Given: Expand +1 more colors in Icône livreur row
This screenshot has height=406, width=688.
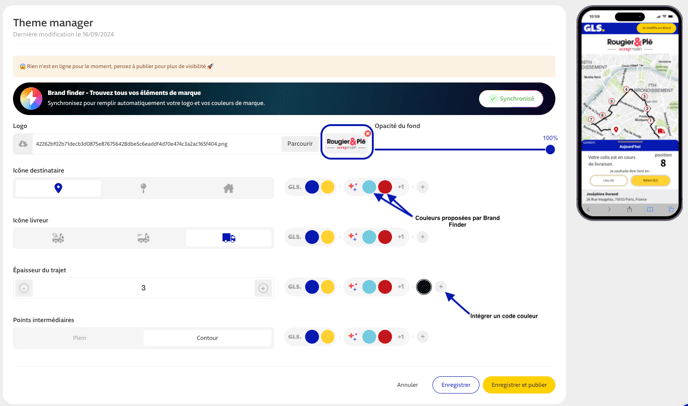Looking at the screenshot, I should coord(401,237).
